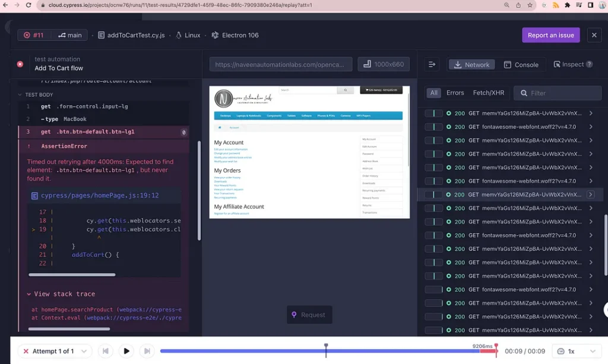Open the Inspect help question mark
This screenshot has height=364, width=608.
tap(590, 65)
